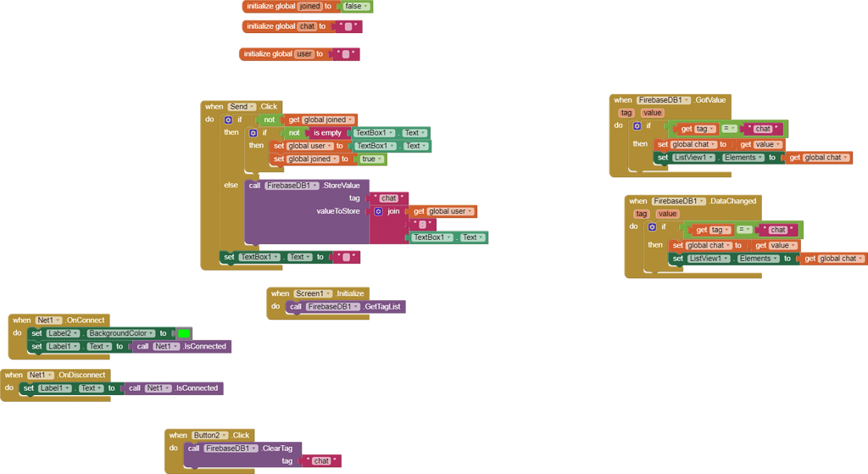This screenshot has width=868, height=474.
Task: Open '=' operator dropdown in GotValue block
Action: coord(729,129)
